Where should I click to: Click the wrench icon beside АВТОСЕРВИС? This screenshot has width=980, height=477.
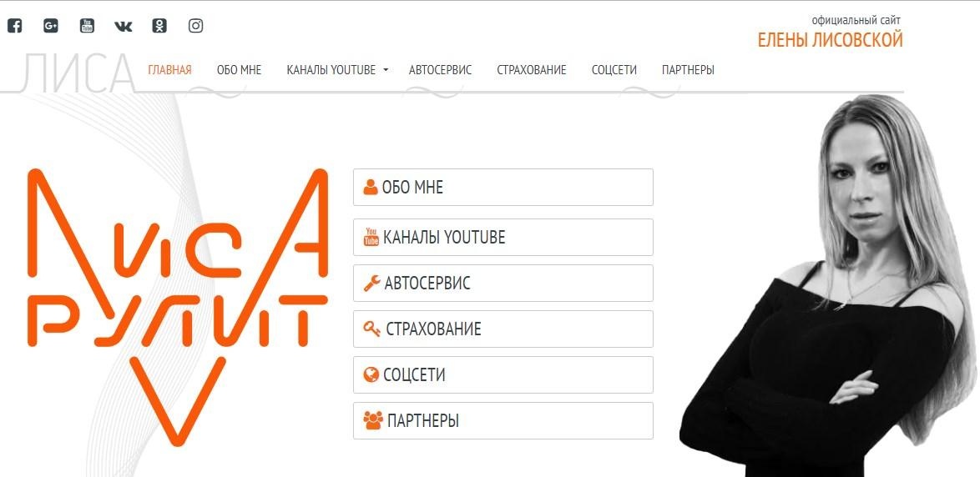[371, 284]
